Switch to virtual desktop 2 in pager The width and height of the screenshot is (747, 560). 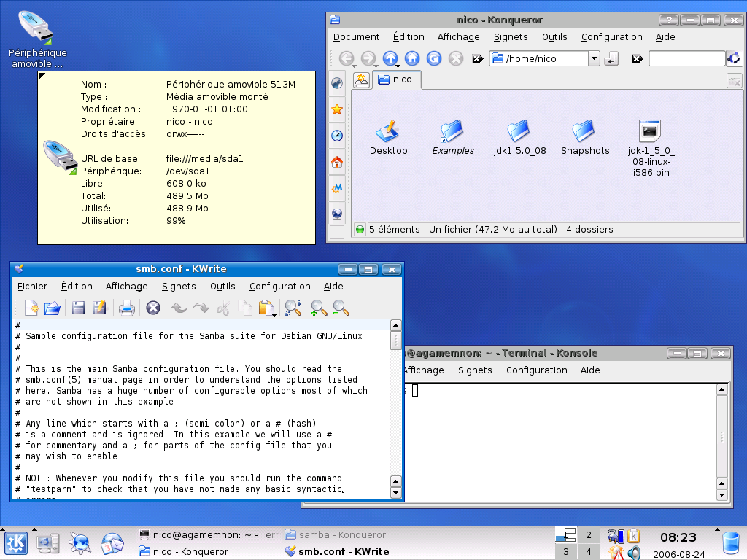588,535
